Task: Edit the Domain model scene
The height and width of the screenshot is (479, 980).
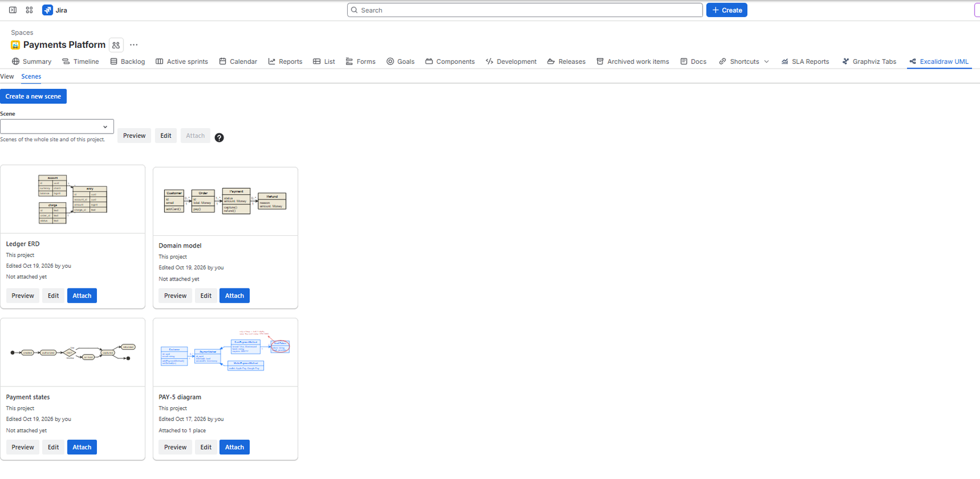Action: pyautogui.click(x=206, y=296)
